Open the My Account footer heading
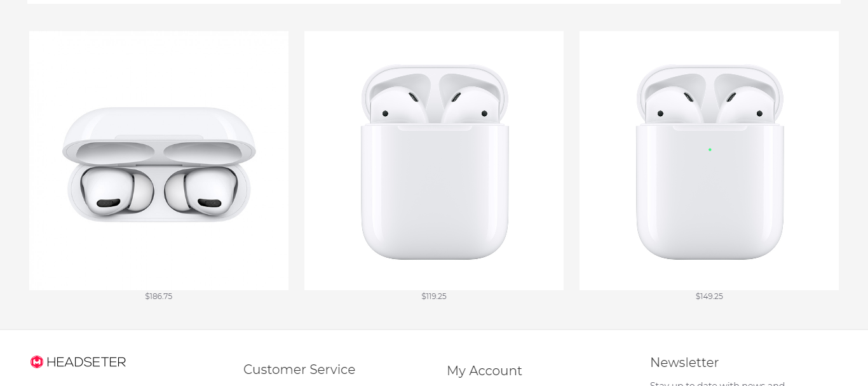Viewport: 868px width, 386px height. 484,371
